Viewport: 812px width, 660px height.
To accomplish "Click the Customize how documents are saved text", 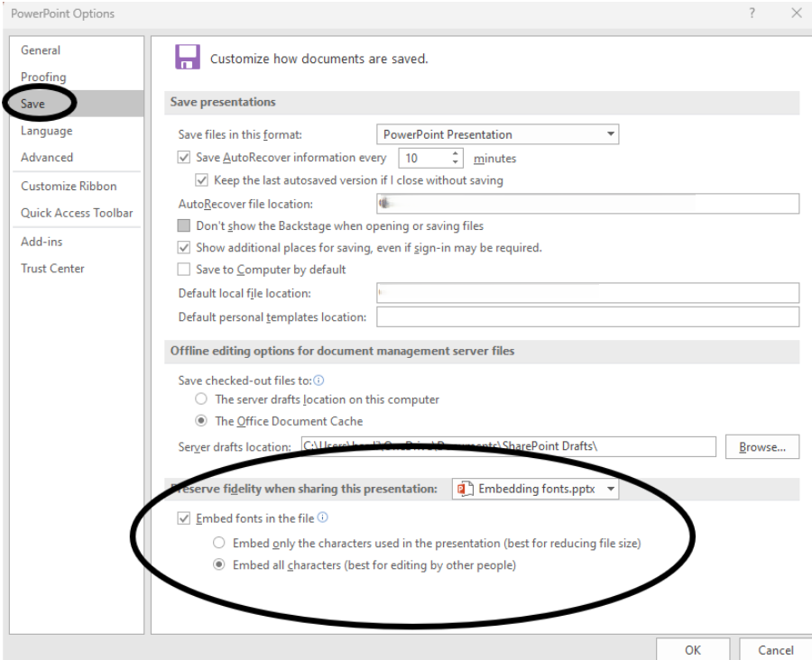I will click(319, 59).
